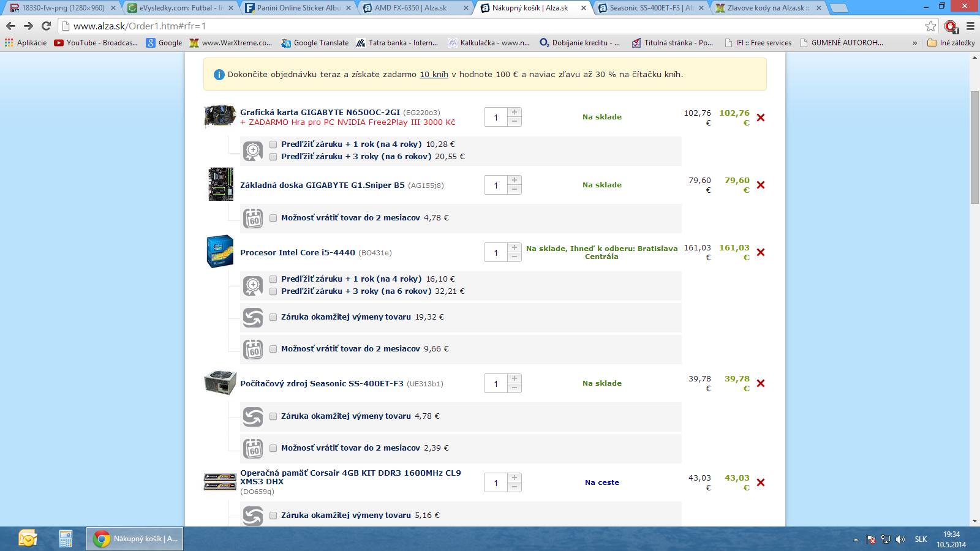Open the '10 kníh' link in the notice
This screenshot has width=980, height=551.
pos(434,75)
